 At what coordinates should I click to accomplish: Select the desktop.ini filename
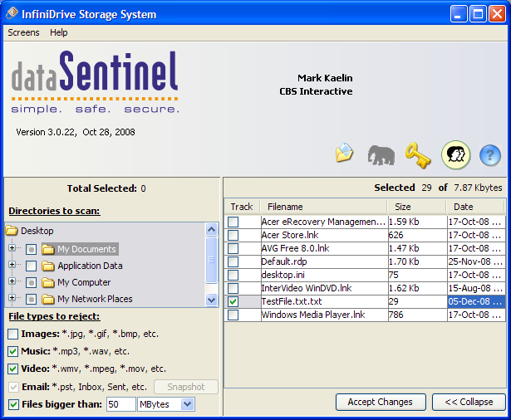283,275
